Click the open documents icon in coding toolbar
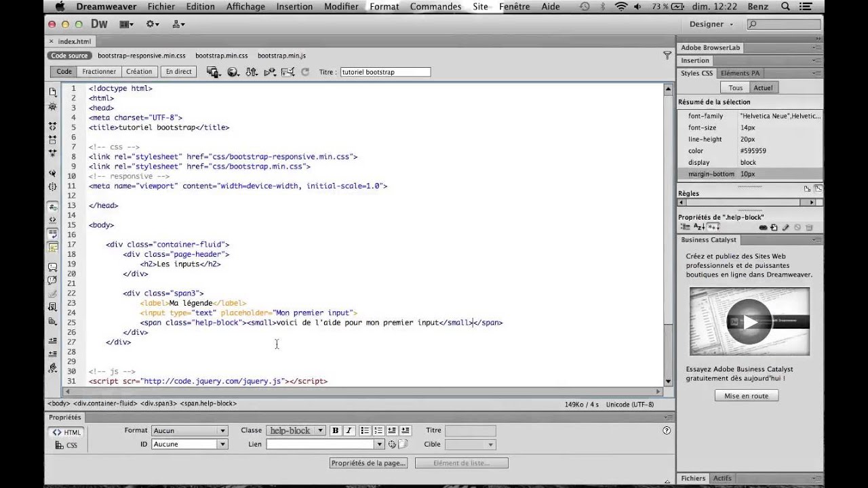The height and width of the screenshot is (488, 868). click(53, 92)
